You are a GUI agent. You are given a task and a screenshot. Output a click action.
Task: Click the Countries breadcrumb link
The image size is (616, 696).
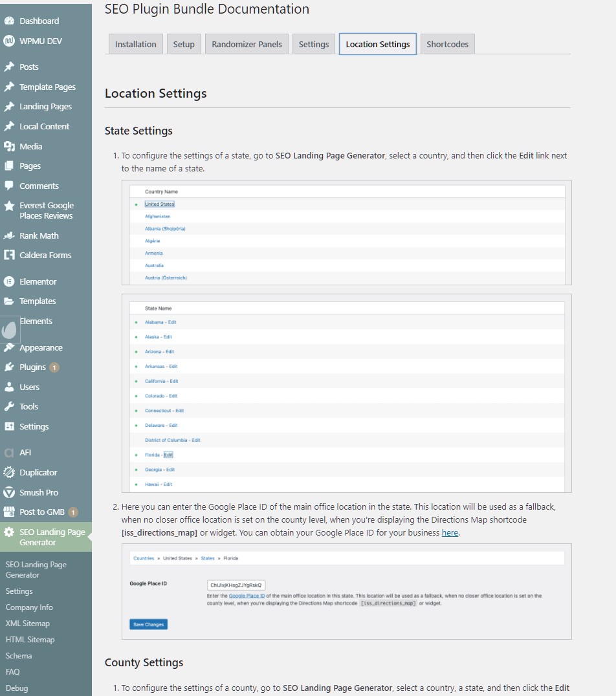tap(144, 558)
